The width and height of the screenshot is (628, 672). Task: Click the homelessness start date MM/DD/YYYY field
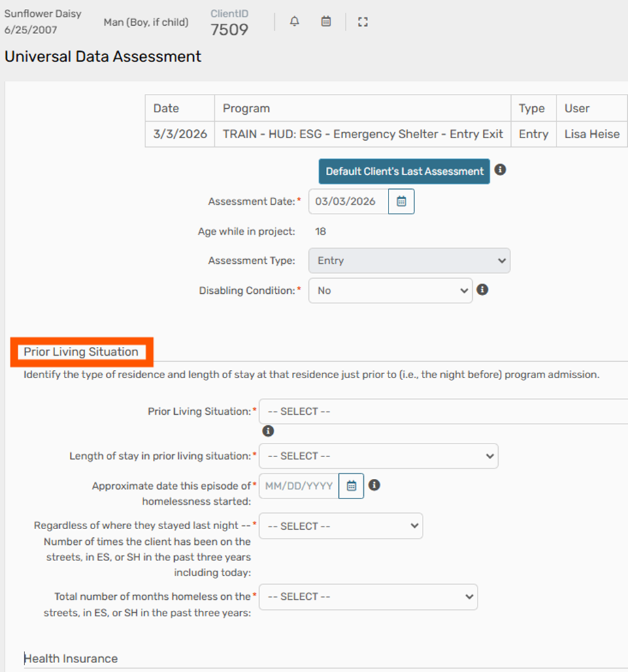[x=299, y=486]
